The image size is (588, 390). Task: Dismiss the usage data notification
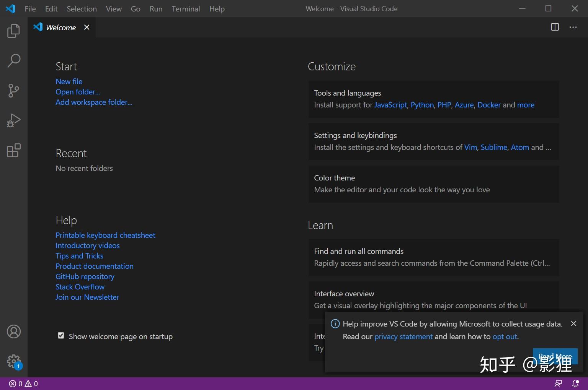tap(573, 323)
